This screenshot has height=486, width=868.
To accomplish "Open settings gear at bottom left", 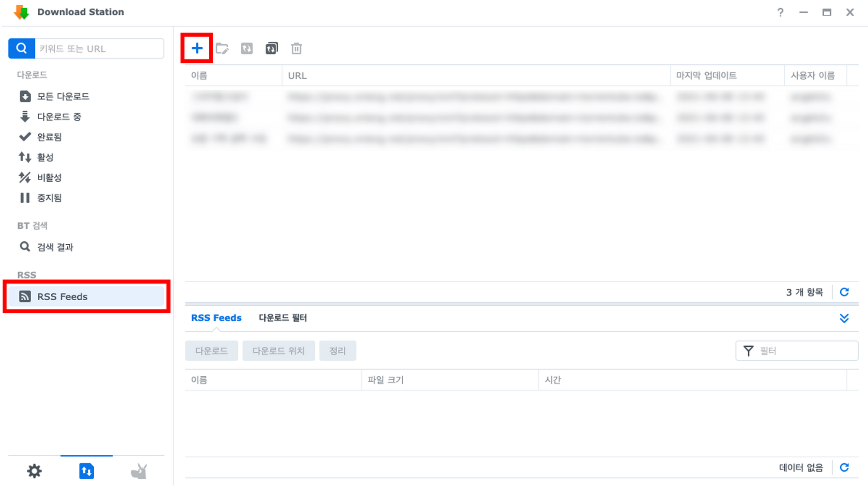I will [34, 471].
